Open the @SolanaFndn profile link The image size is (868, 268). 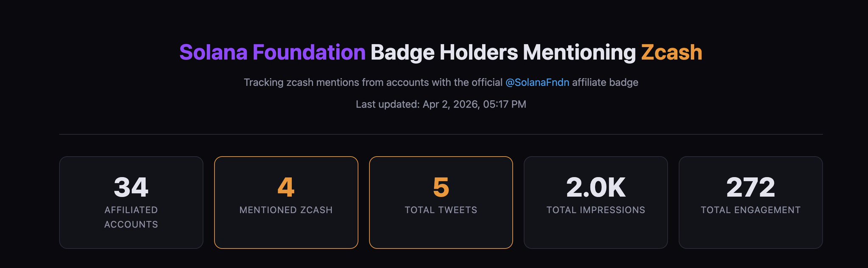click(x=537, y=82)
